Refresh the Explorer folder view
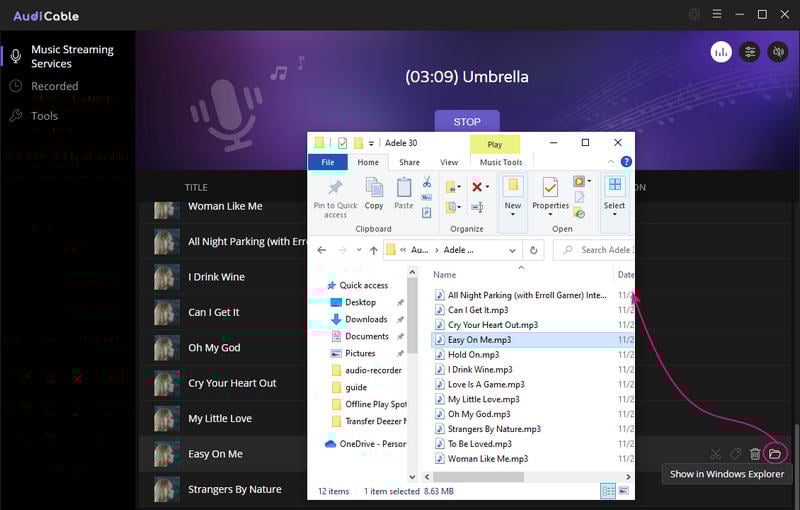The width and height of the screenshot is (800, 510). 534,250
